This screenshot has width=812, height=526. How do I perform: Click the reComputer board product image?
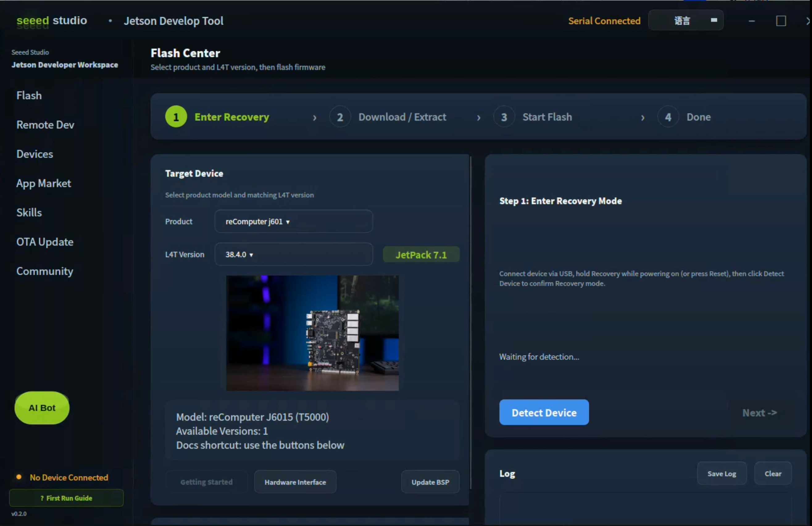coord(313,333)
